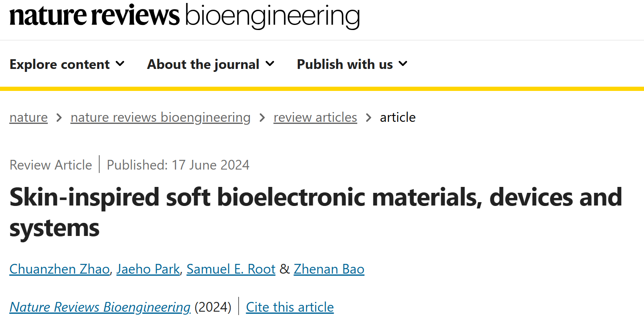The image size is (644, 329).
Task: Select the current 'article' breadcrumb item
Action: pos(398,117)
